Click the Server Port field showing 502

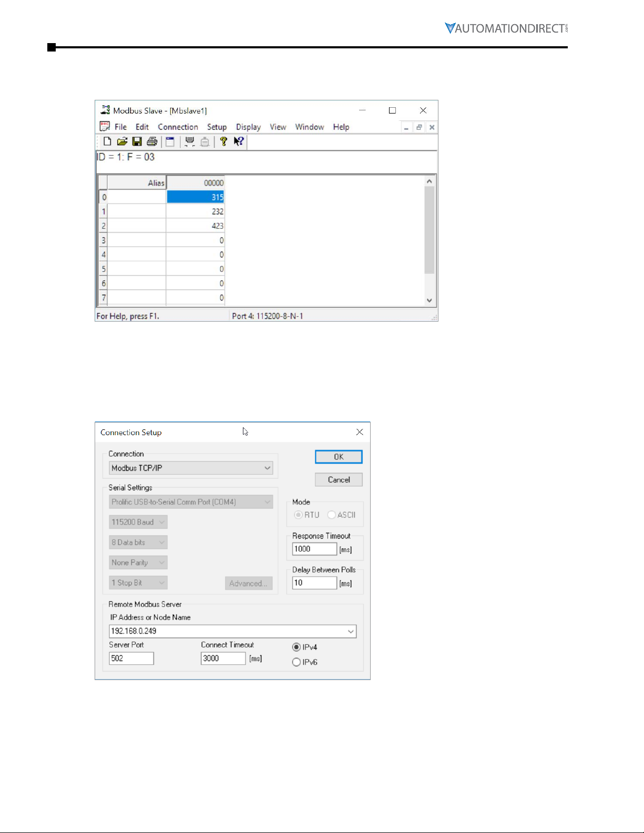coord(131,659)
